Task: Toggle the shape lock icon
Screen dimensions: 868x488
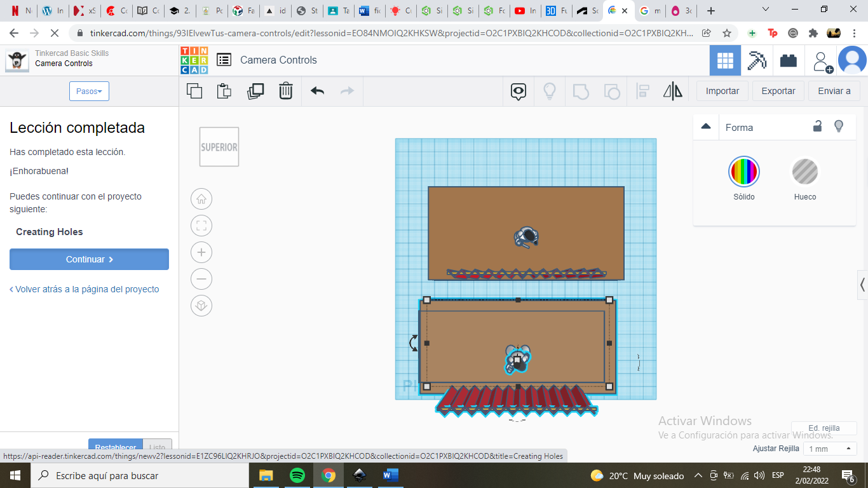Action: tap(817, 126)
